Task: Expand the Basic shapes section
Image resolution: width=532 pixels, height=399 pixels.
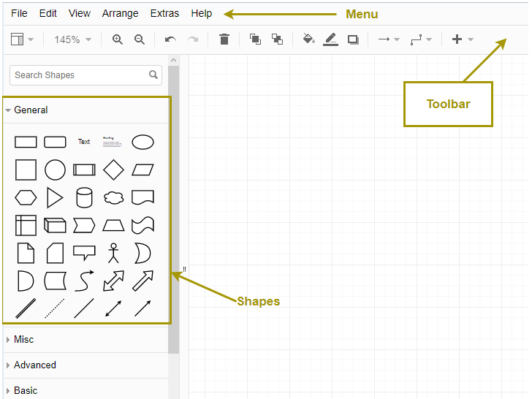Action: point(85,390)
